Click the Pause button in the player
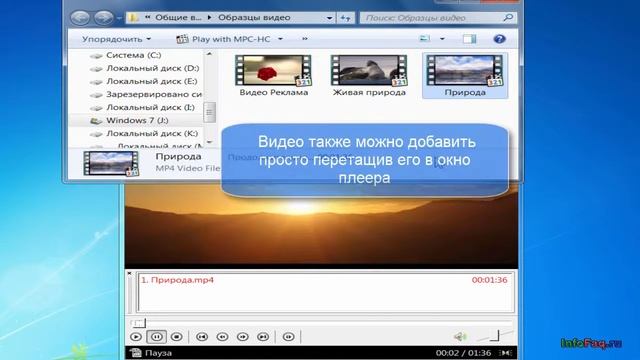Screen dimensions: 640x360 [157, 337]
